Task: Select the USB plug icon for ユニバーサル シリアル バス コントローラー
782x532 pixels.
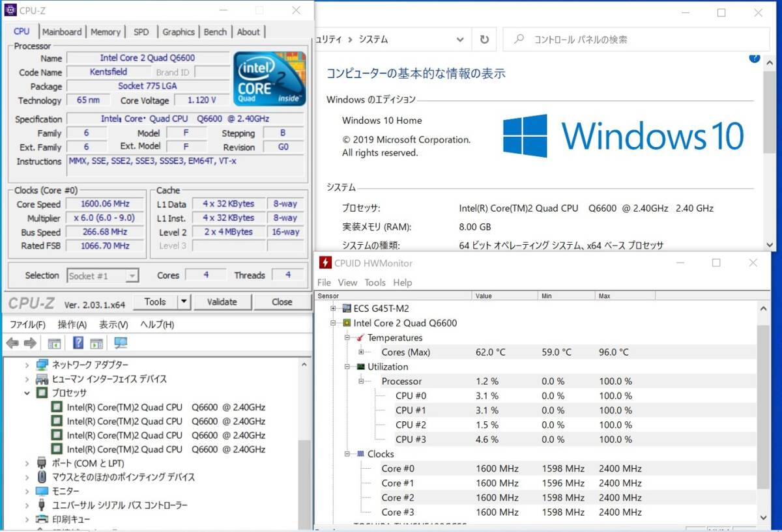Action: pos(42,505)
